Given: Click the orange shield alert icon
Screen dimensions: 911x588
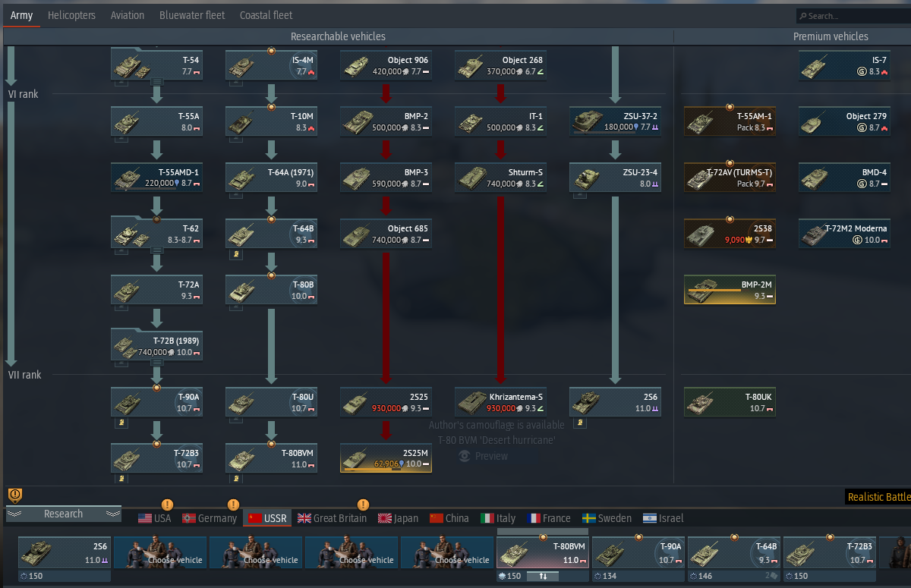Looking at the screenshot, I should pos(15,495).
